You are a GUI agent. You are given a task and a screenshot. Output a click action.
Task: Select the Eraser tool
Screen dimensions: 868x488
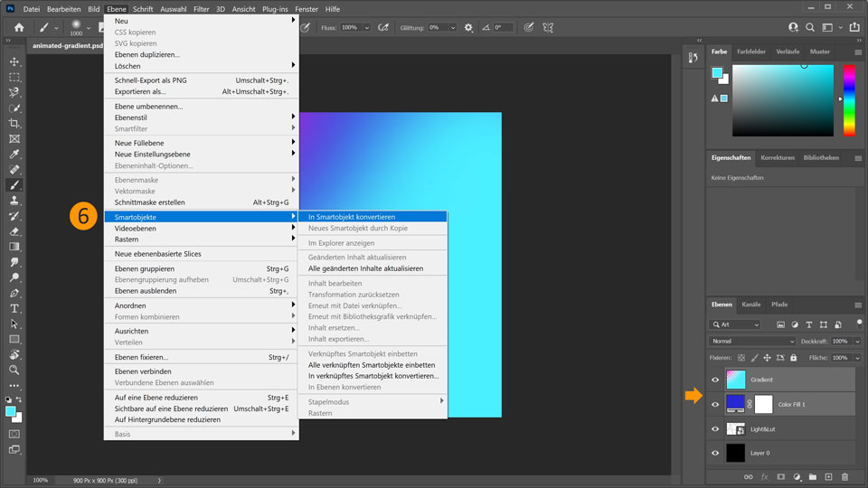pos(14,231)
